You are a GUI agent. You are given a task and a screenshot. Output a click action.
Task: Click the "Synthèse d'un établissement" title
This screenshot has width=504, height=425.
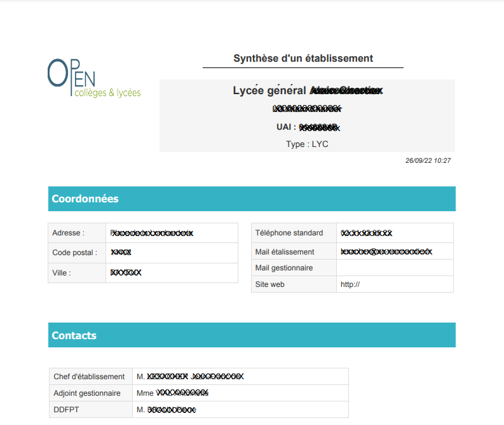coord(303,59)
